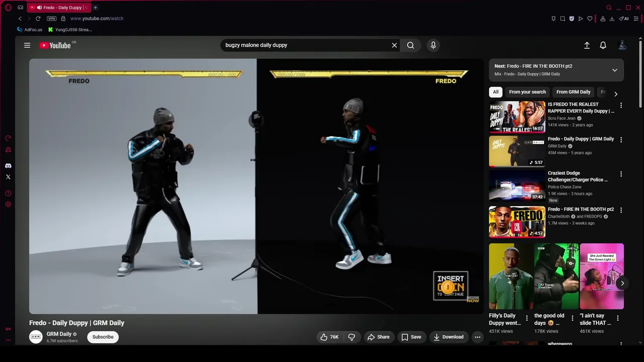Open the Opera player send icon
644x362 pixels.
581,19
